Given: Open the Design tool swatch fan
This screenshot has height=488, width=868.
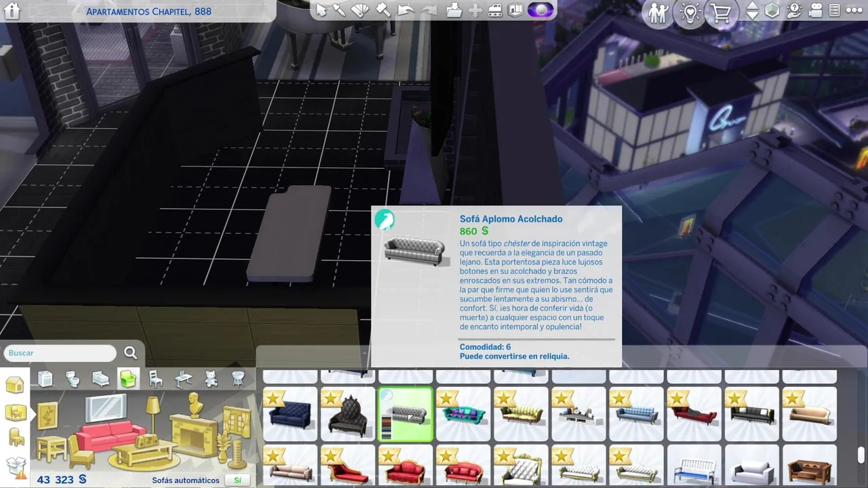Looking at the screenshot, I should click(361, 10).
